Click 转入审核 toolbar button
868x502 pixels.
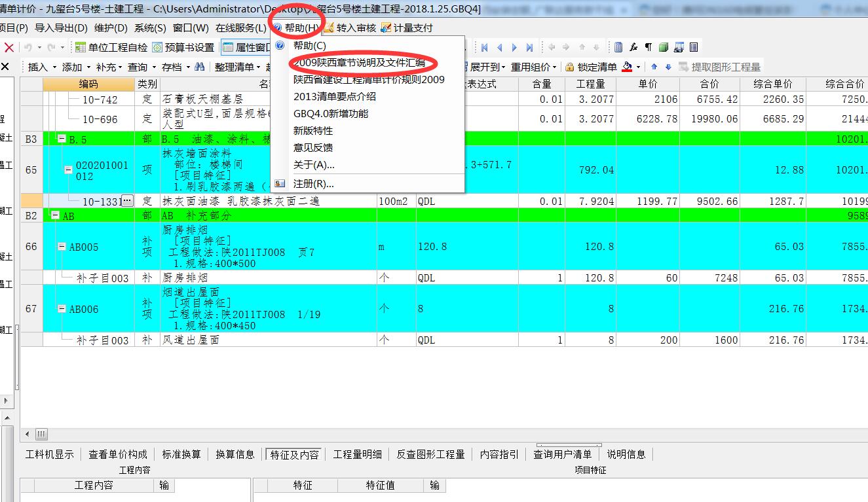point(350,27)
